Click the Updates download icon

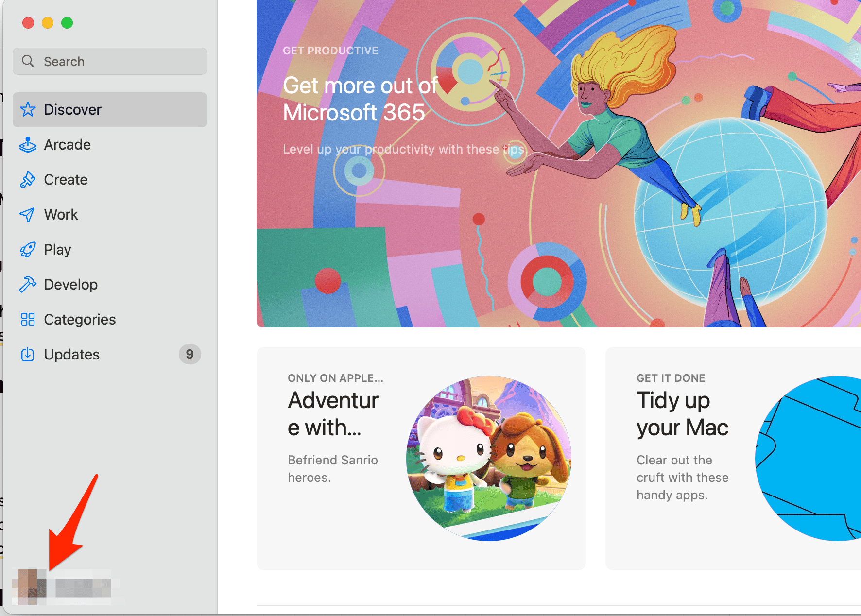click(28, 355)
